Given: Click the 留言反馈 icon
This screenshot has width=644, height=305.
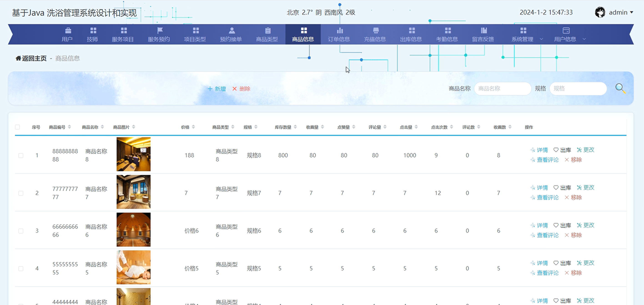Looking at the screenshot, I should tap(484, 30).
